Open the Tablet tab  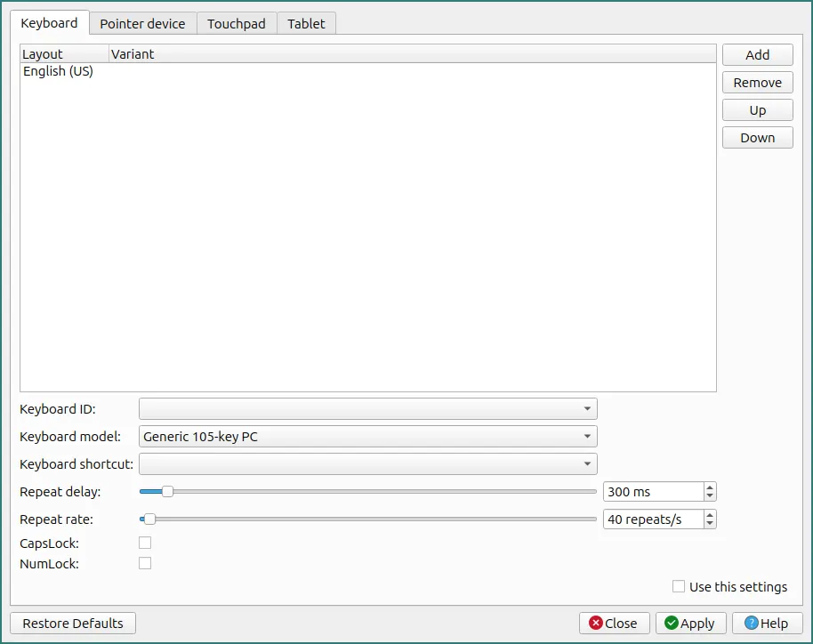(x=306, y=24)
